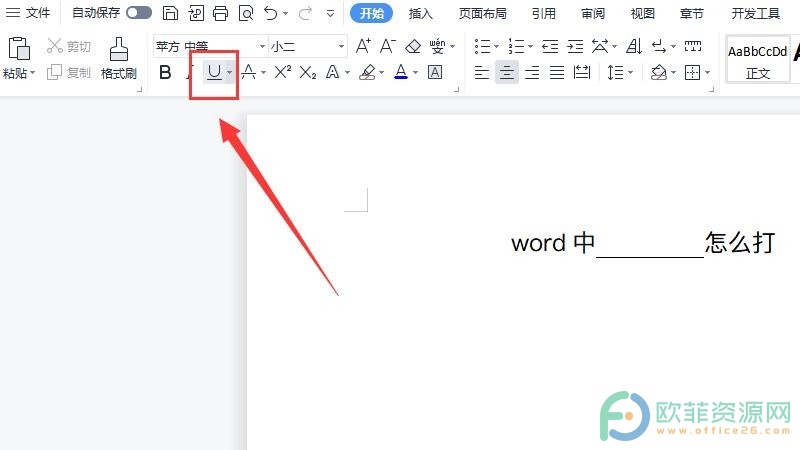The width and height of the screenshot is (800, 450).
Task: Align text right
Action: tap(532, 72)
